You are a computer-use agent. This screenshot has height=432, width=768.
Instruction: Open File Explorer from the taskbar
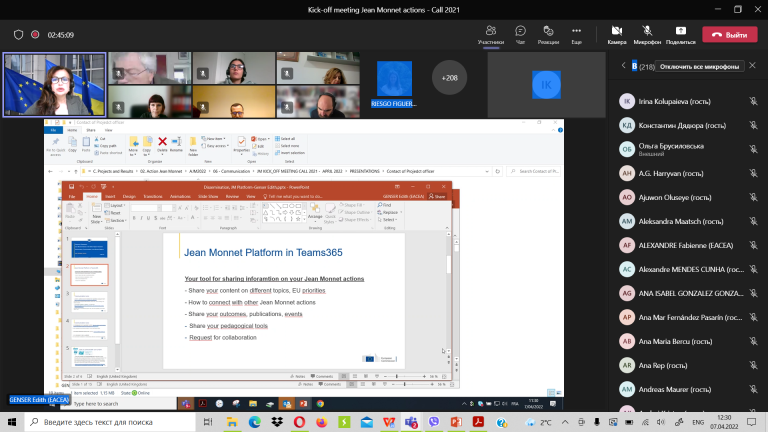tap(232, 422)
